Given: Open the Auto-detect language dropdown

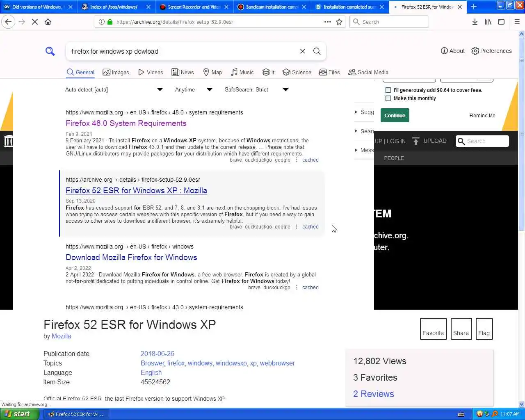Looking at the screenshot, I should [x=114, y=89].
